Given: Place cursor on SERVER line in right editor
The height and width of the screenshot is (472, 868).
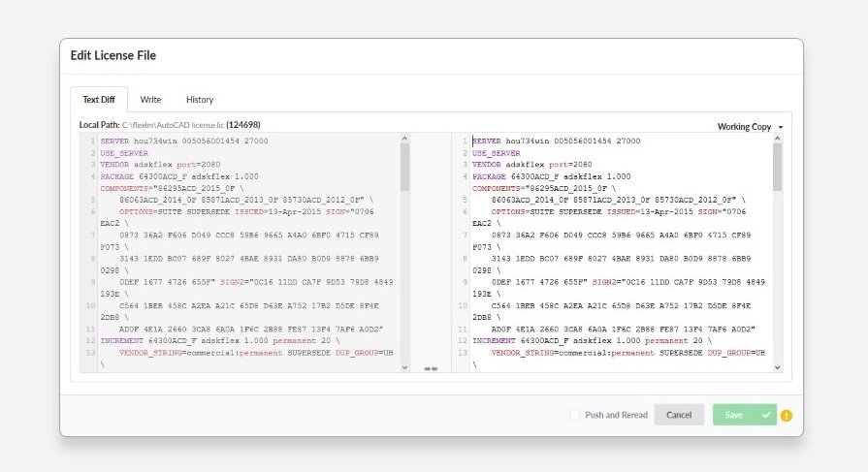Looking at the screenshot, I should coord(556,142).
